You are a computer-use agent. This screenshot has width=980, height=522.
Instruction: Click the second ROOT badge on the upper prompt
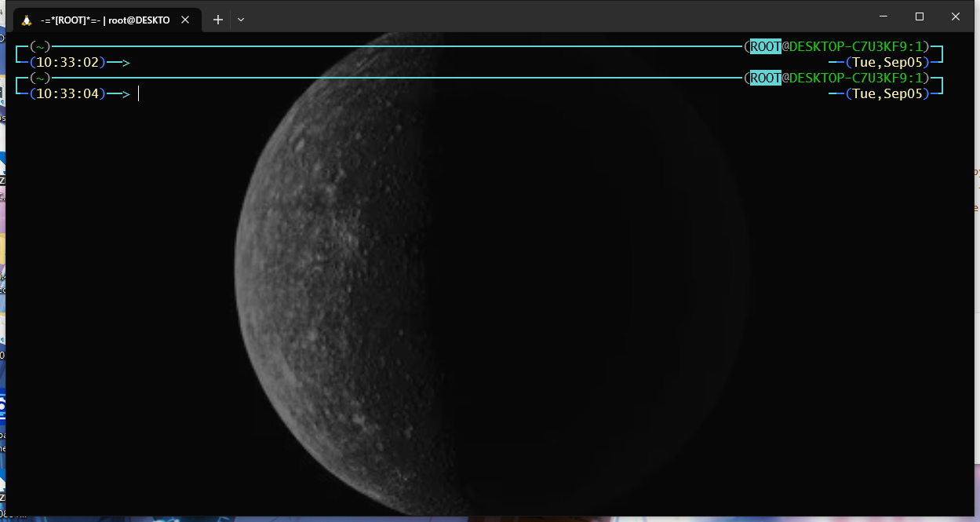[764, 46]
